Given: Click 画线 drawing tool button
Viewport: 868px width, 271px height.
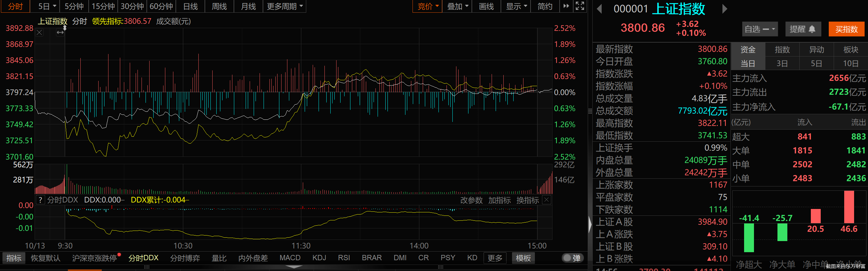Looking at the screenshot, I should click(486, 6).
